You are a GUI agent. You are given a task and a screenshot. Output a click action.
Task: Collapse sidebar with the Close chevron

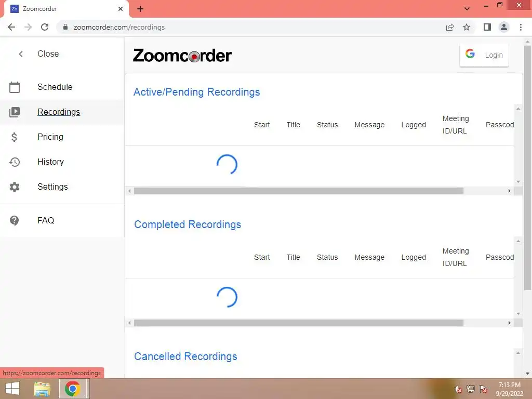[x=21, y=54]
